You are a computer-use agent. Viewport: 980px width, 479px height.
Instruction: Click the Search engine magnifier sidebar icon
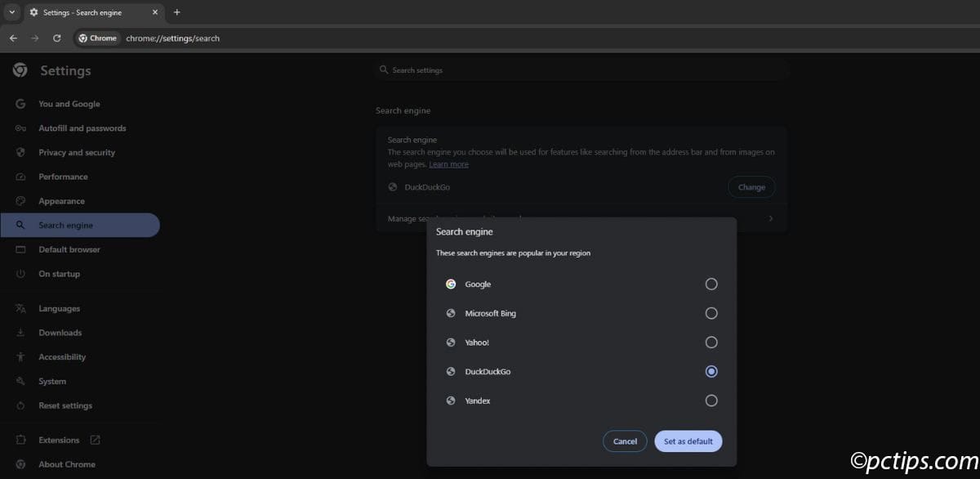[20, 225]
